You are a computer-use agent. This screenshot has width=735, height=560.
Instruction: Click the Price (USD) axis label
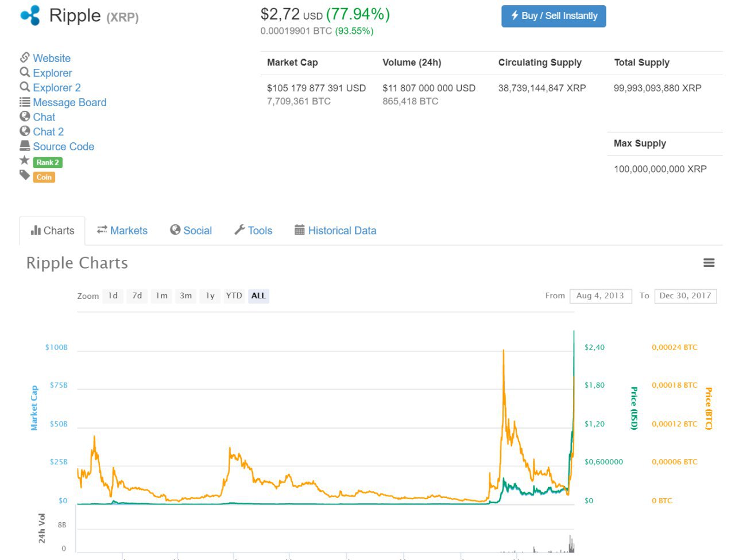click(634, 409)
